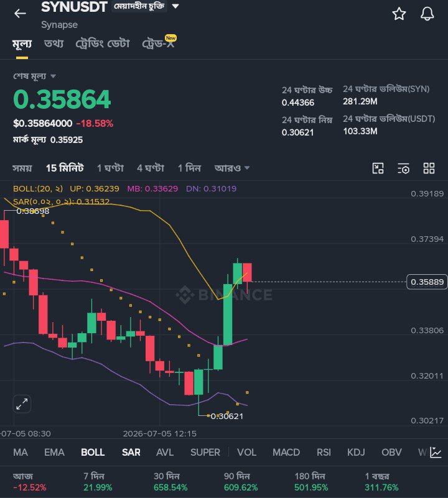Click 1 year change 311.76%

point(381,487)
